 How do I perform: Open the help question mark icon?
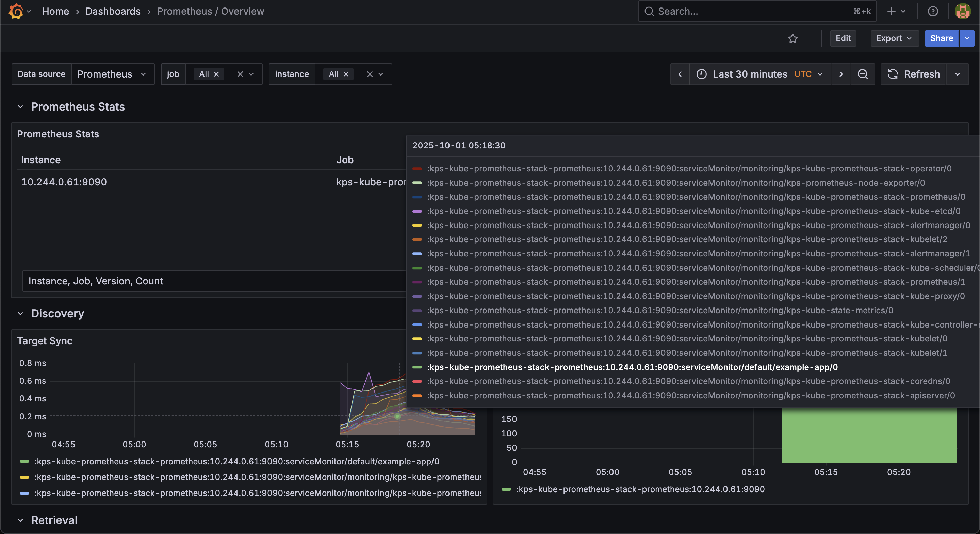click(x=932, y=12)
